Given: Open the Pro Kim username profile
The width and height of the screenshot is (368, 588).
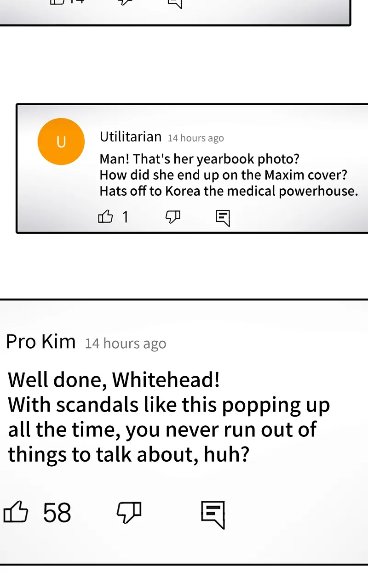Looking at the screenshot, I should pos(41,342).
